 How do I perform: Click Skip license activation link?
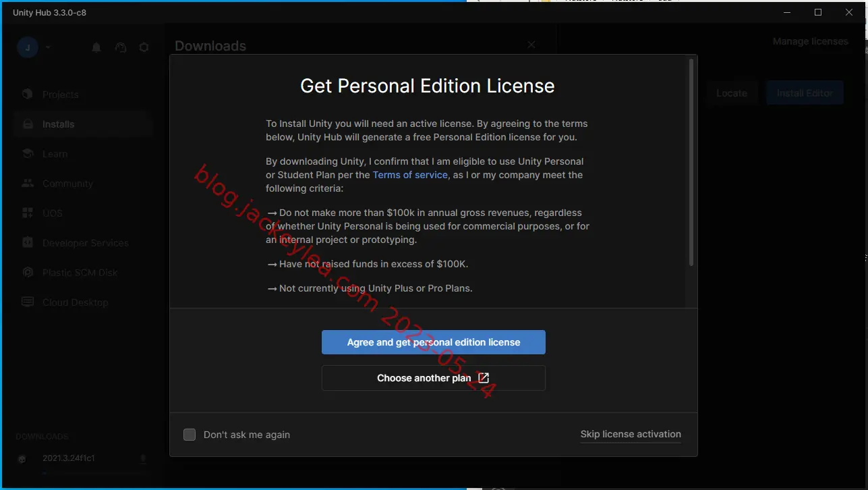(x=631, y=434)
